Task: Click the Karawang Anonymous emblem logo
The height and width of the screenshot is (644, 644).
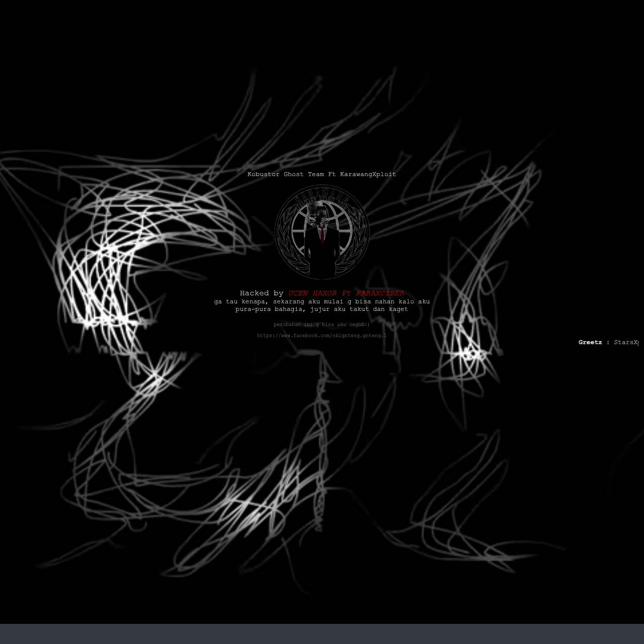Action: coord(322,232)
